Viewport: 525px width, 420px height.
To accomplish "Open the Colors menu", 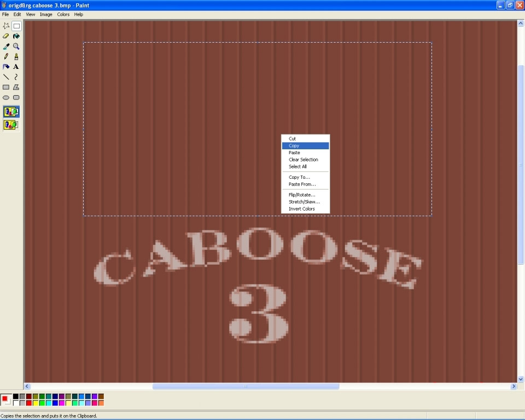I will click(63, 14).
